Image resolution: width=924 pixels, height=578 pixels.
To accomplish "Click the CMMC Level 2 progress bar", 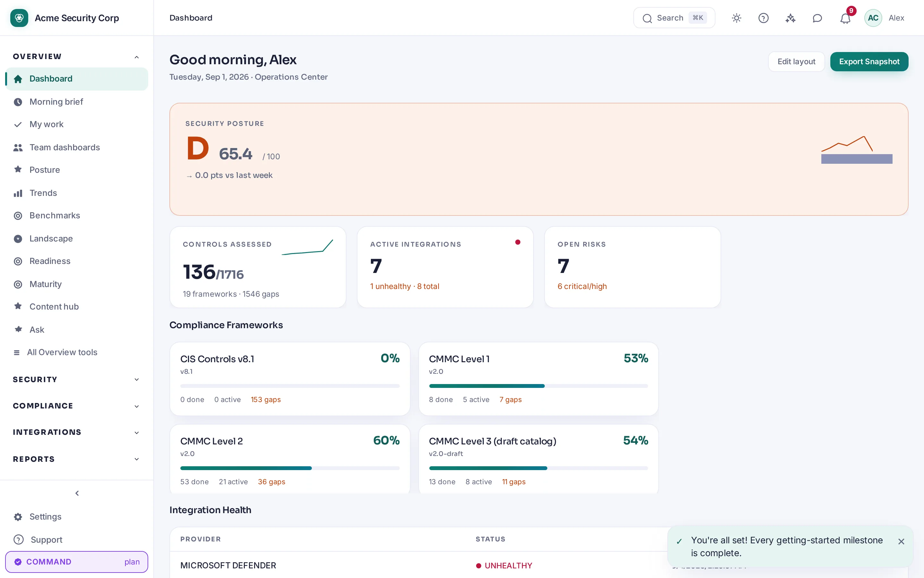I will tap(290, 468).
